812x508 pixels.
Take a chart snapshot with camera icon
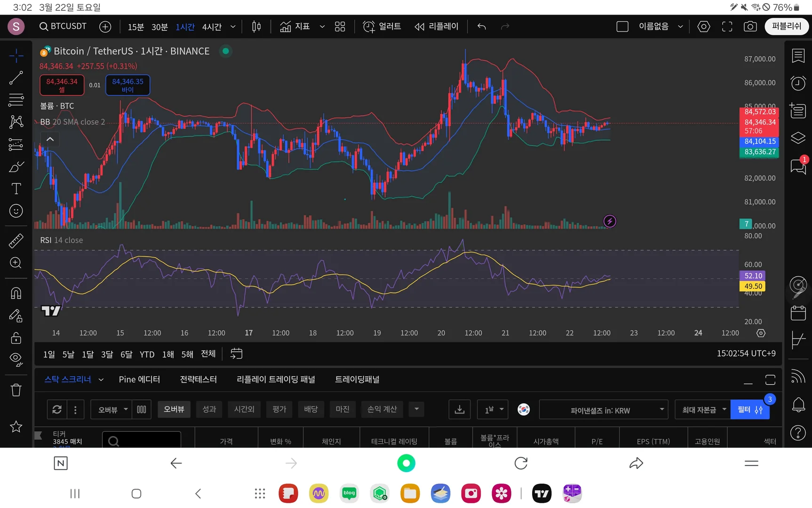[750, 27]
